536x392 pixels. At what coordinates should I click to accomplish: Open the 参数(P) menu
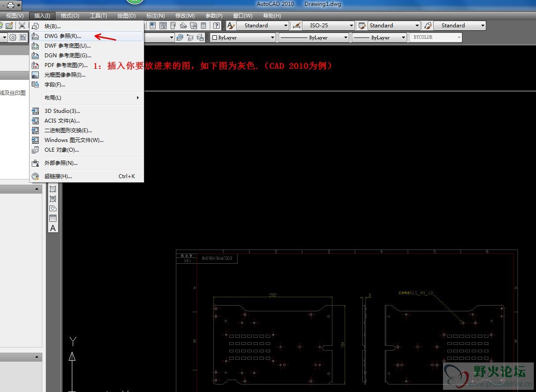(214, 15)
